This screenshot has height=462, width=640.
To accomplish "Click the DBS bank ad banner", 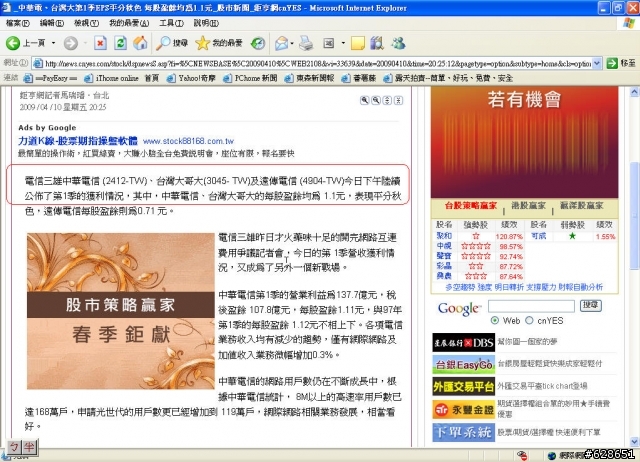I will (463, 342).
